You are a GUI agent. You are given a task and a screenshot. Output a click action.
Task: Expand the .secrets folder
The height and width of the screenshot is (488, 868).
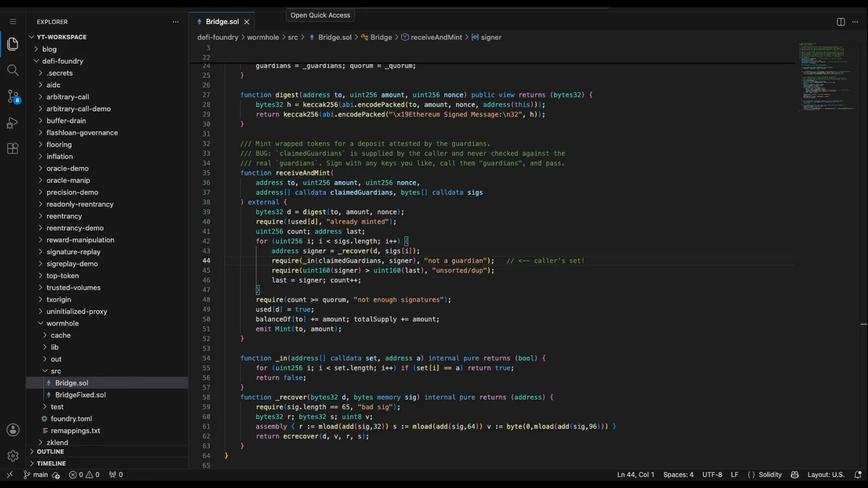pyautogui.click(x=60, y=73)
